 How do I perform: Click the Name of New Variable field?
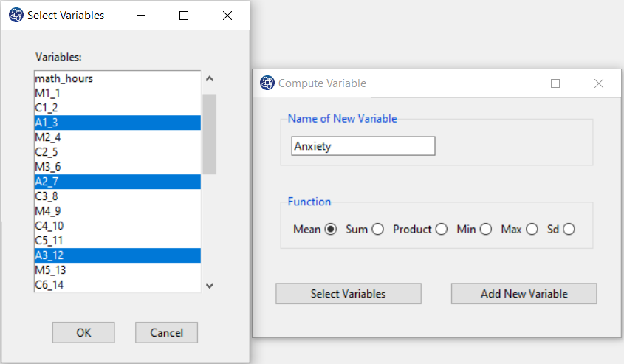coord(363,146)
